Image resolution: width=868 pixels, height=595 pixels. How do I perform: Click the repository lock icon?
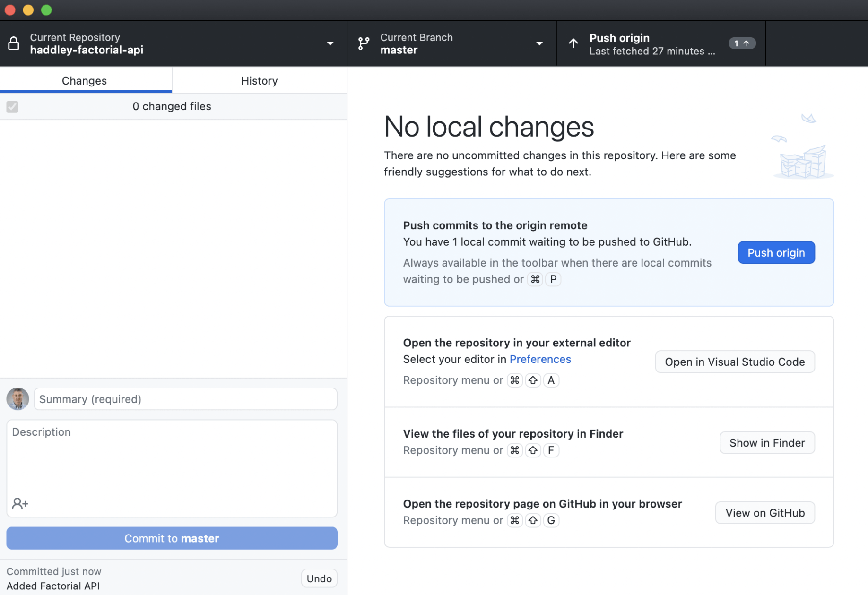(x=14, y=43)
